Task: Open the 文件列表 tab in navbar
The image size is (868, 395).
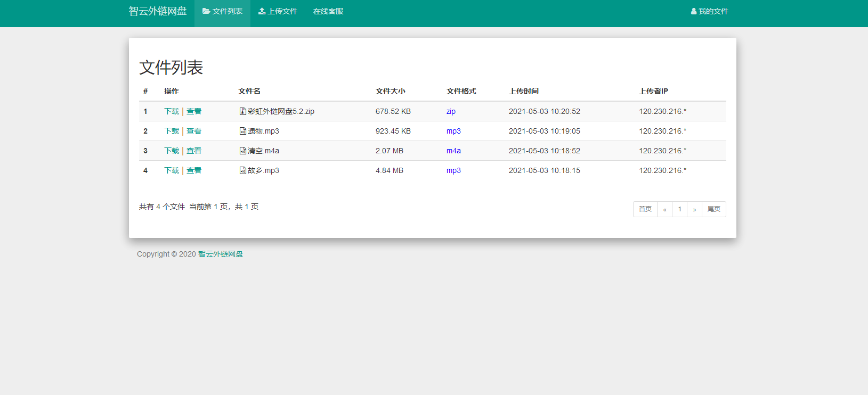Action: pyautogui.click(x=222, y=11)
